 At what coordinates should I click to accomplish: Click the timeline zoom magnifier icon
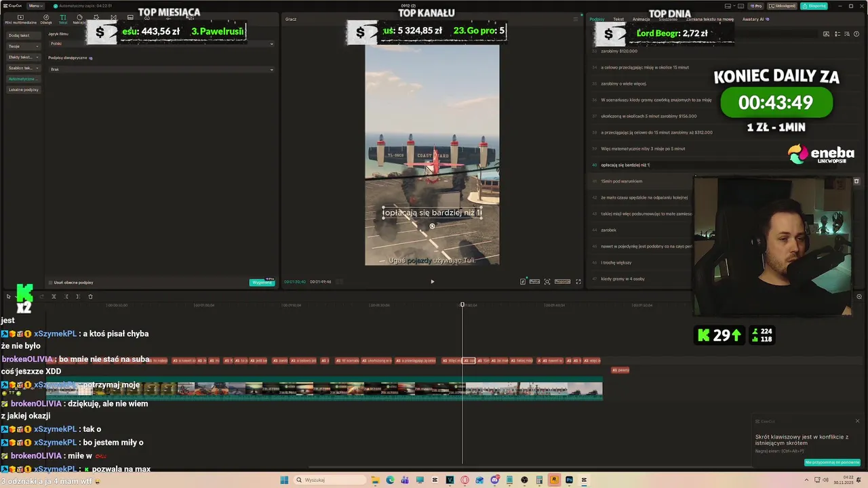[859, 296]
